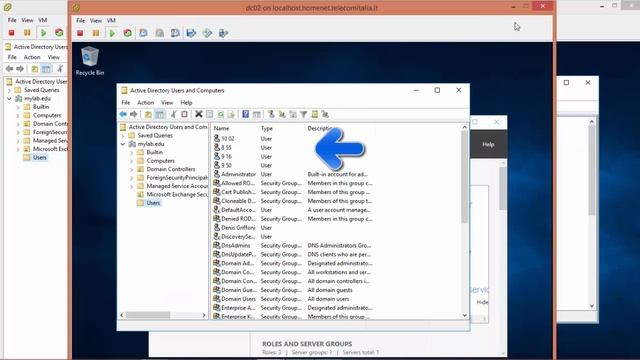Open the View menu of dc02 console window
This screenshot has height=360, width=640.
pyautogui.click(x=96, y=20)
